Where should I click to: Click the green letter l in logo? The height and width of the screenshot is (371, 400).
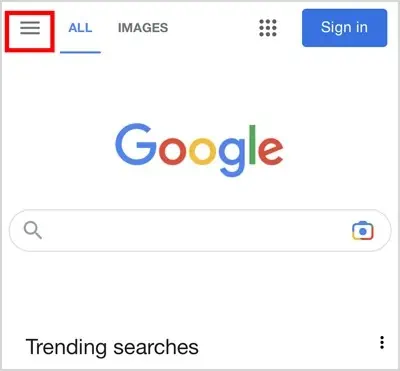click(x=252, y=145)
